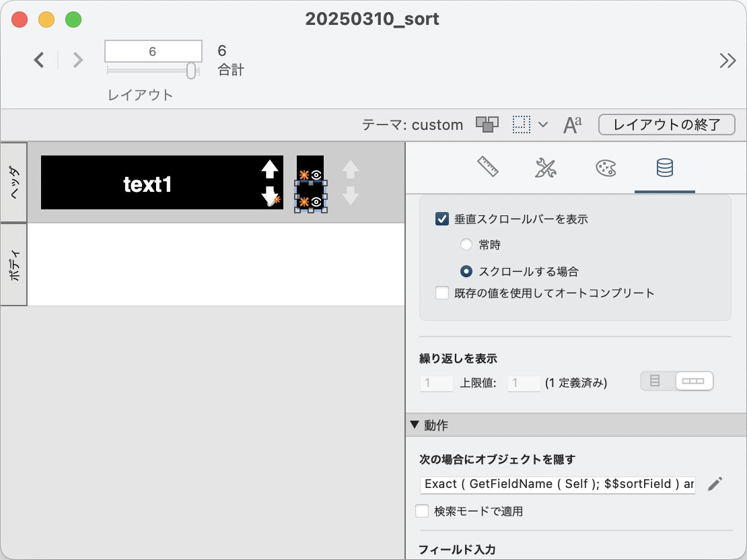Click the 合計 total label
Screen dimensions: 747x560
point(231,70)
